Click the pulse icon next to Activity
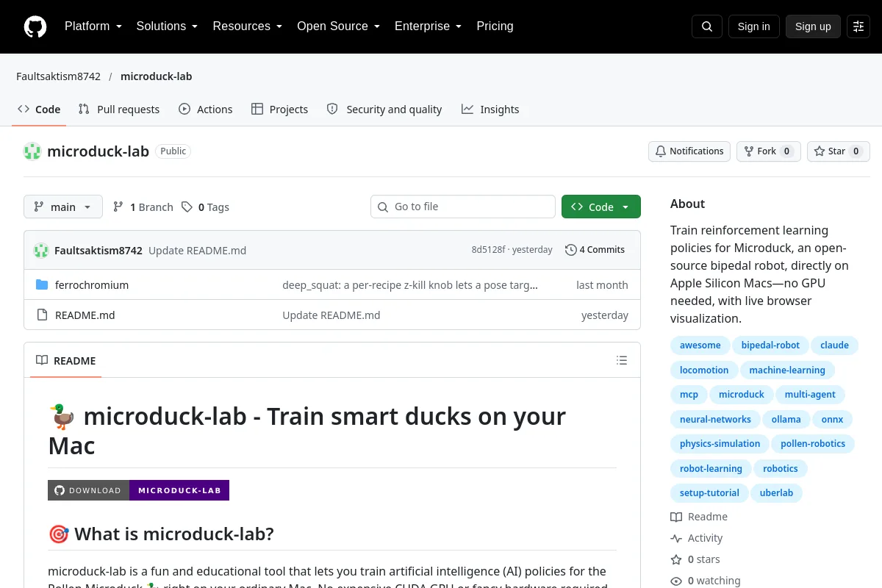Viewport: 882px width, 588px height. (x=676, y=538)
